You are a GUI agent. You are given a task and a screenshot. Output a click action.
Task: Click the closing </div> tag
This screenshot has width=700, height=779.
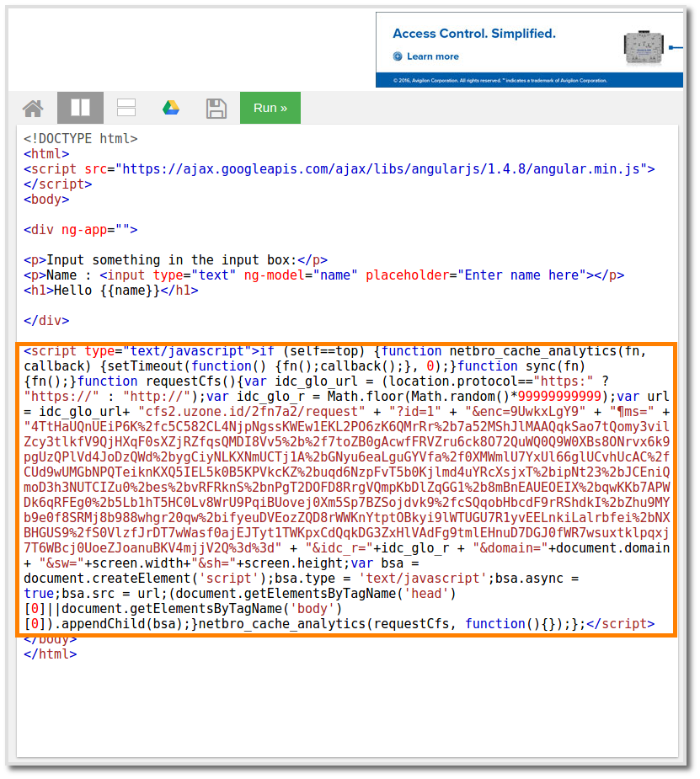(46, 321)
